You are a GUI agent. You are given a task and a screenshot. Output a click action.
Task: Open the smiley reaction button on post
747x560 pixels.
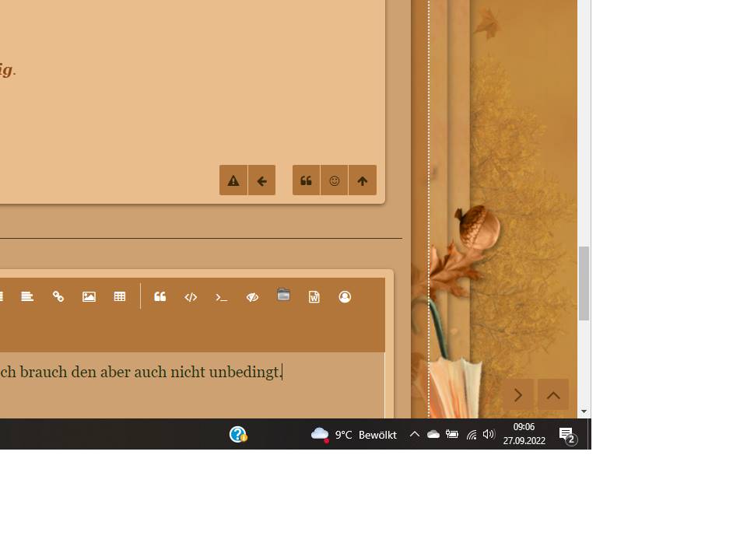(x=335, y=180)
